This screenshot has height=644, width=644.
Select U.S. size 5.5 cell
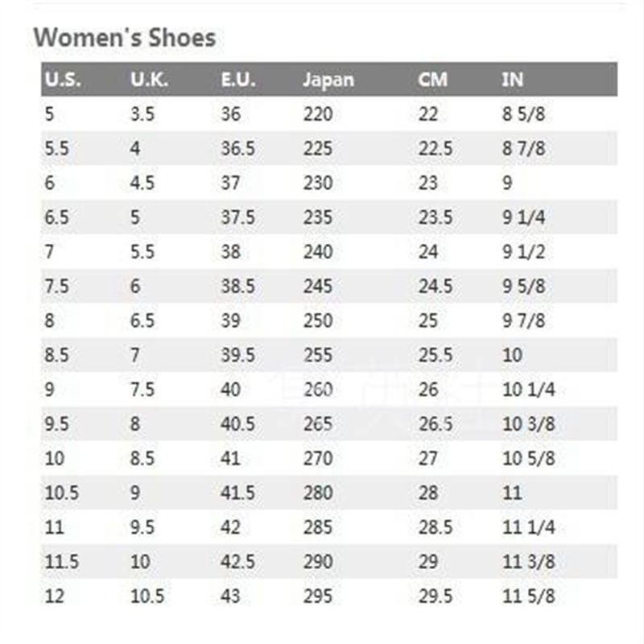tap(56, 148)
